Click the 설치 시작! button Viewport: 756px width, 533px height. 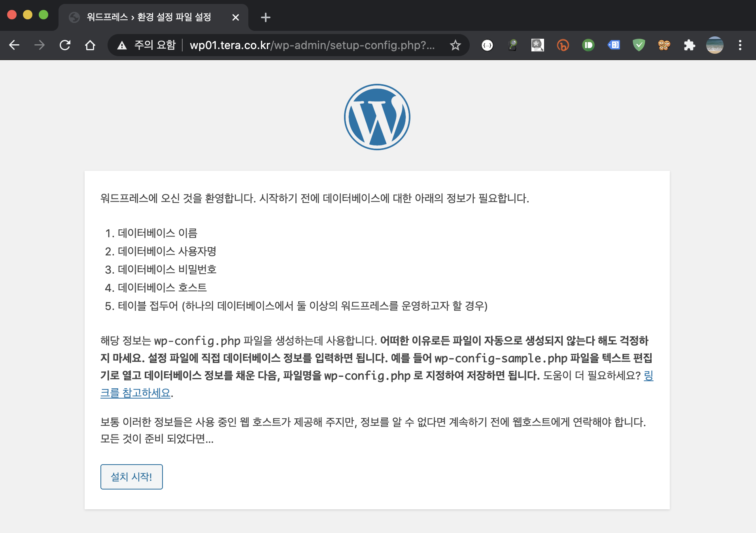pos(132,477)
